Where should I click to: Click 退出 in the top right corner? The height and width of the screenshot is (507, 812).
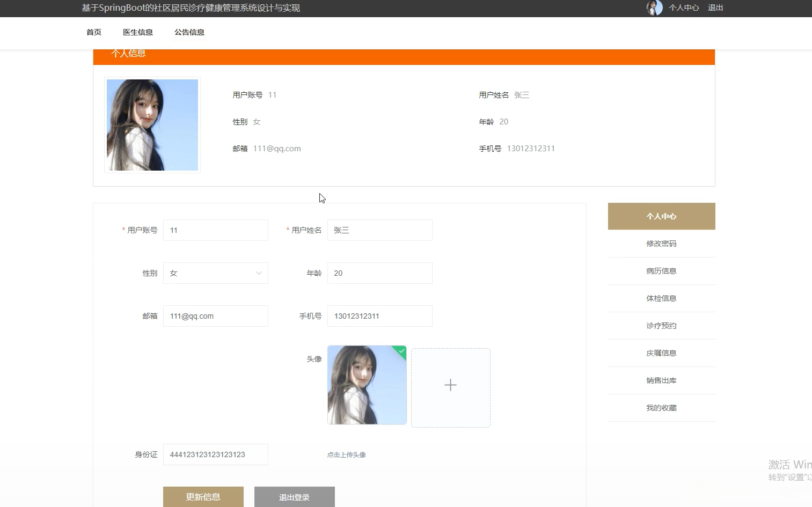[715, 8]
